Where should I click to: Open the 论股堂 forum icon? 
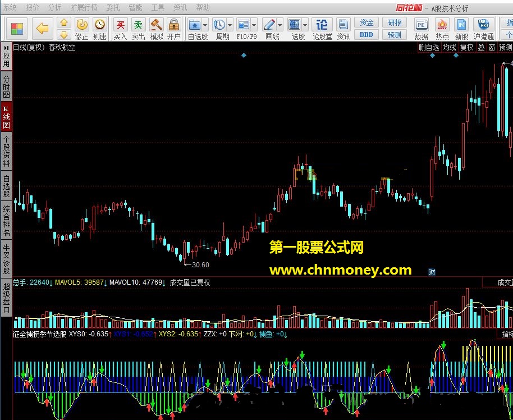[x=322, y=29]
